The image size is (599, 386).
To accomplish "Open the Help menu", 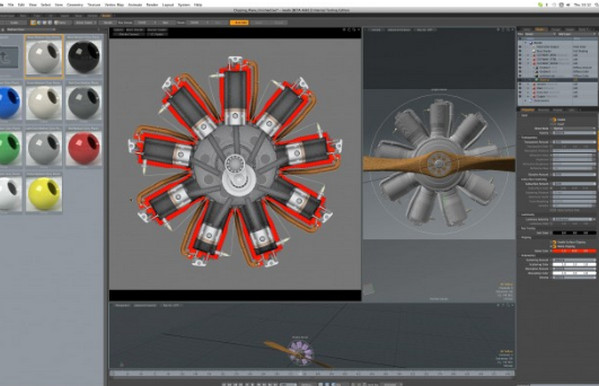I will [x=198, y=5].
